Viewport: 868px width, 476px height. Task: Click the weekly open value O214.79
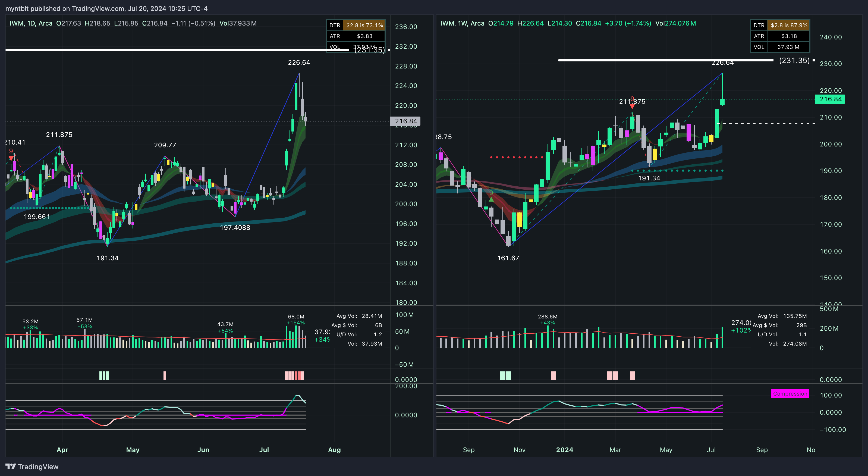pyautogui.click(x=501, y=23)
